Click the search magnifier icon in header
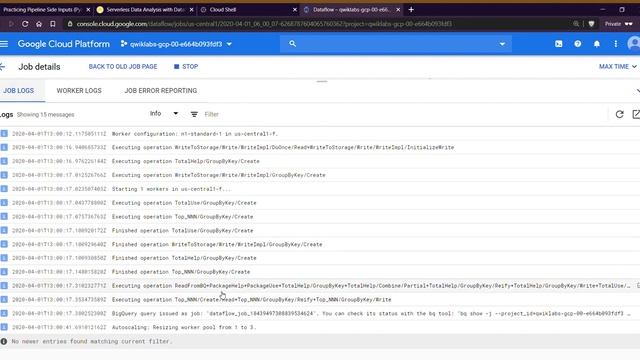This screenshot has width=640, height=360. tap(292, 44)
